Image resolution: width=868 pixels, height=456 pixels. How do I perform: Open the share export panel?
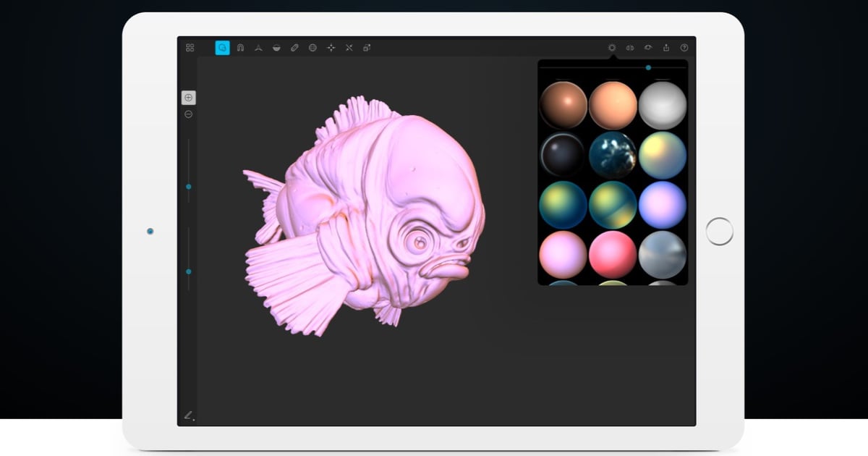pos(664,47)
